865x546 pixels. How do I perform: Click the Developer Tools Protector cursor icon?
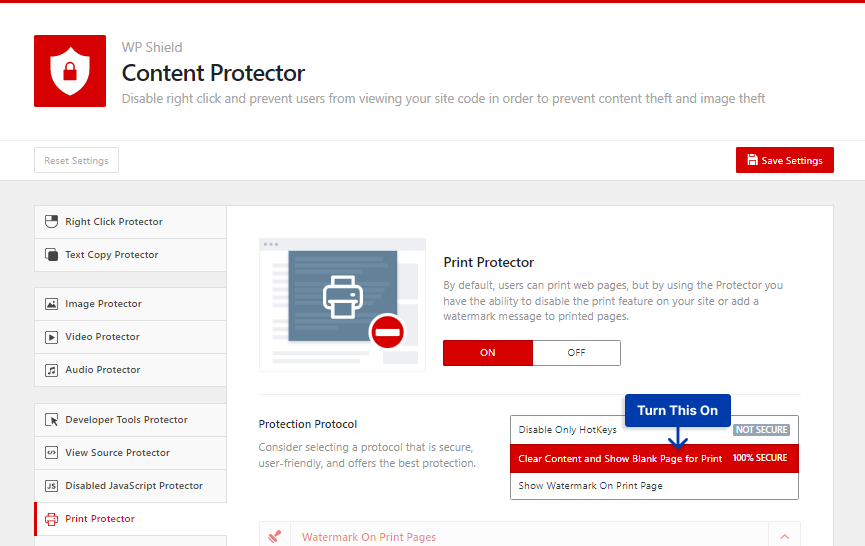pos(51,420)
